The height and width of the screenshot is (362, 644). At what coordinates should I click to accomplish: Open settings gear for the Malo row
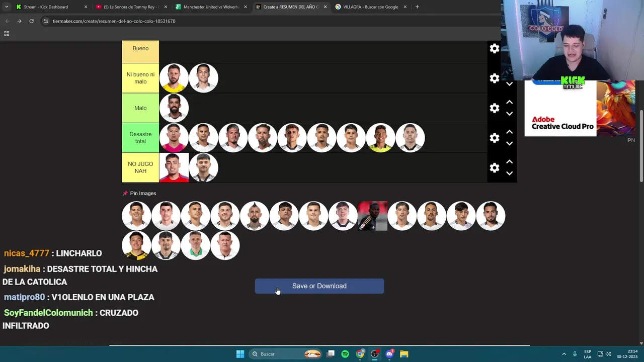tap(495, 108)
